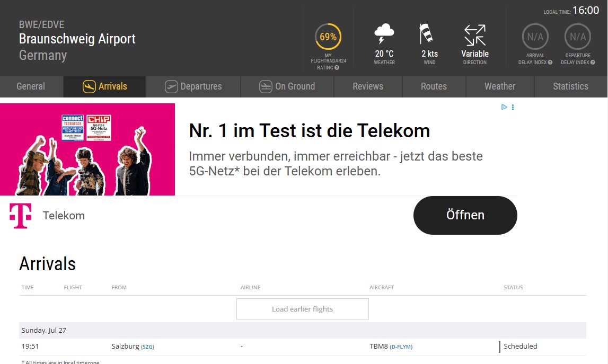Click the thunderstorm cloud weather icon
The image size is (608, 364).
pyautogui.click(x=384, y=33)
